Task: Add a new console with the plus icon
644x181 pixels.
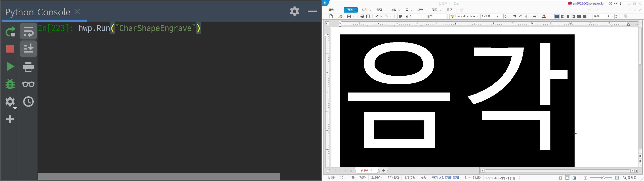Action: tap(10, 119)
